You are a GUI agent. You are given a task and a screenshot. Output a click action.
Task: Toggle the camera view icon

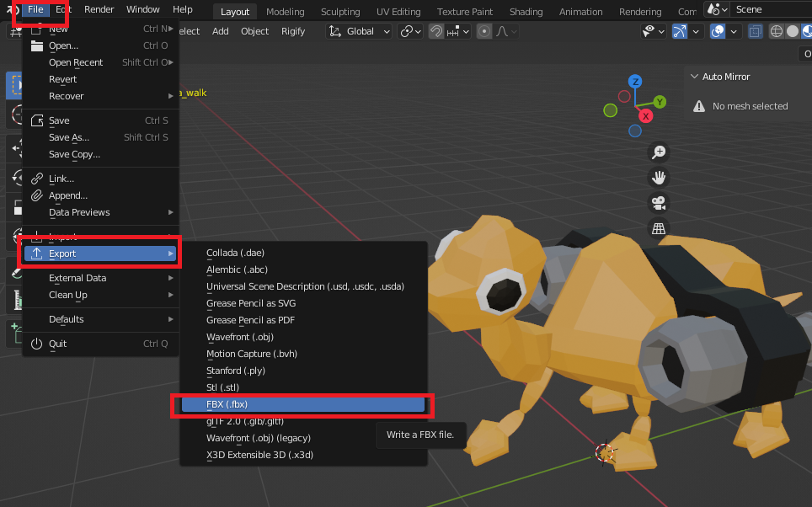pyautogui.click(x=659, y=203)
